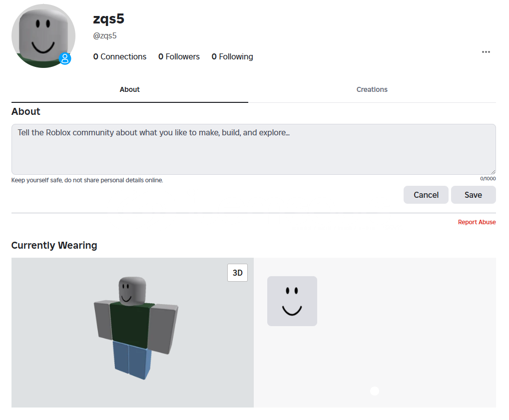
Task: View the 0 Connections list
Action: coord(120,57)
